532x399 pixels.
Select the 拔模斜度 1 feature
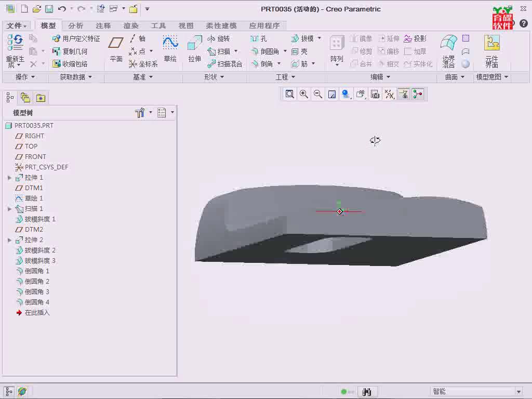(x=35, y=219)
